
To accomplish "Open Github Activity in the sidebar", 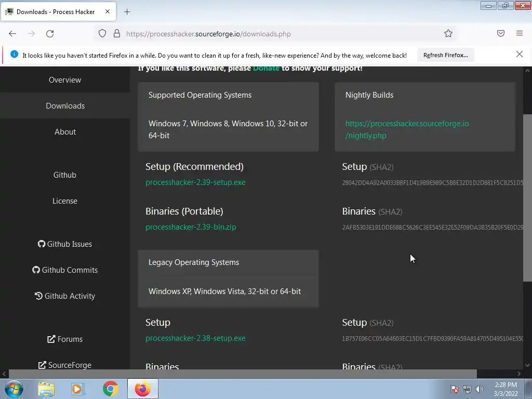I will pos(65,296).
